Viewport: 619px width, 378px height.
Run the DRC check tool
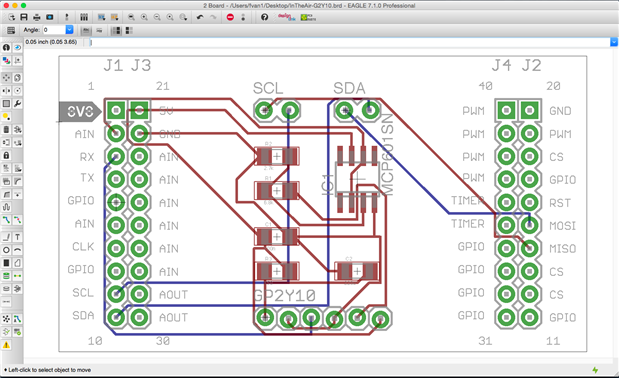pyautogui.click(x=17, y=332)
